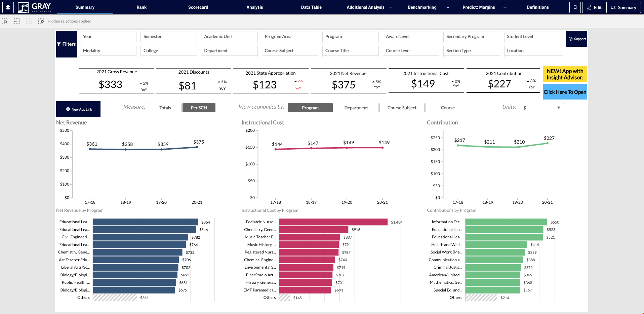Click the Filters funnel panel
This screenshot has height=314, width=644.
coord(67,44)
